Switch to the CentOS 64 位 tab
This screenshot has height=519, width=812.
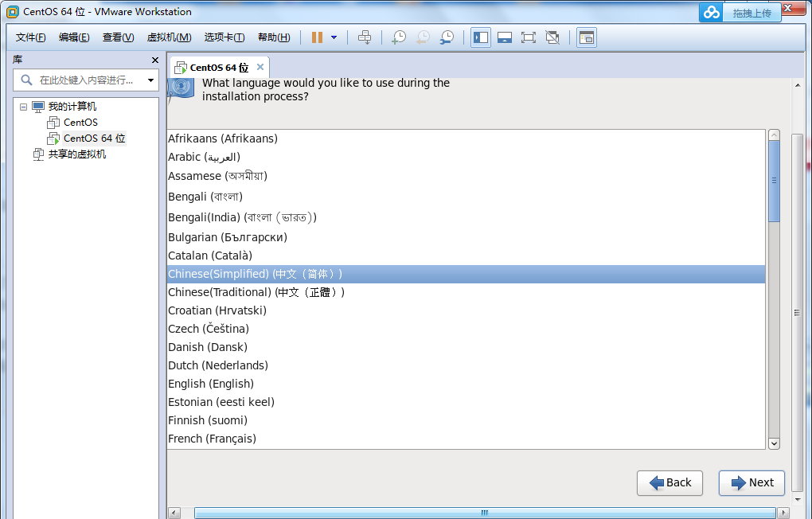coord(219,68)
